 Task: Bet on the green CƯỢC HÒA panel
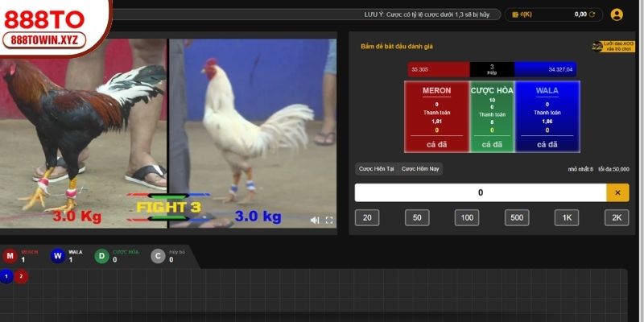click(492, 117)
